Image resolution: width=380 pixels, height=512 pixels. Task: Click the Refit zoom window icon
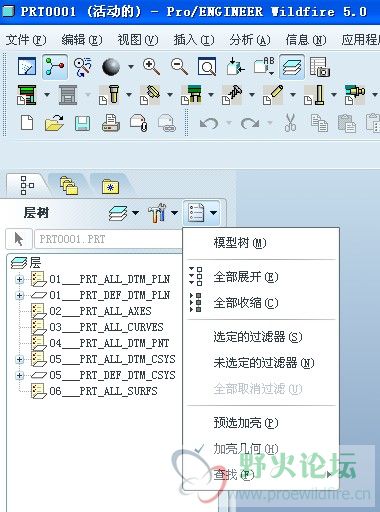click(207, 67)
